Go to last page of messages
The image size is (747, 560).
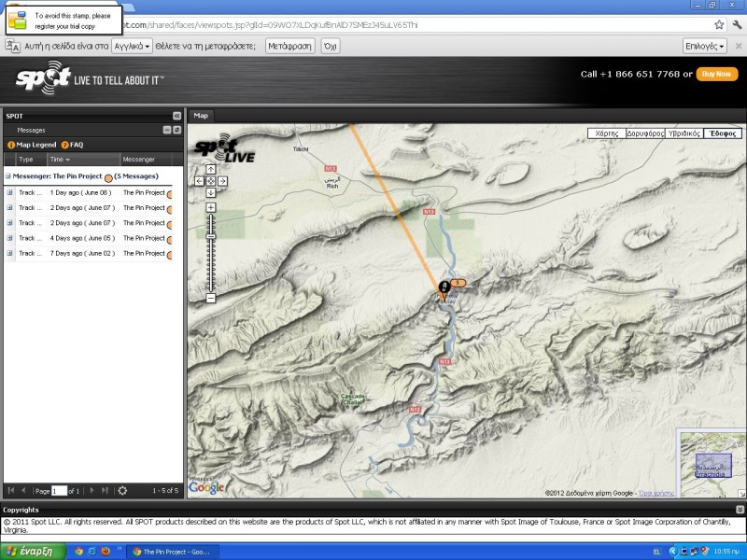coord(105,491)
